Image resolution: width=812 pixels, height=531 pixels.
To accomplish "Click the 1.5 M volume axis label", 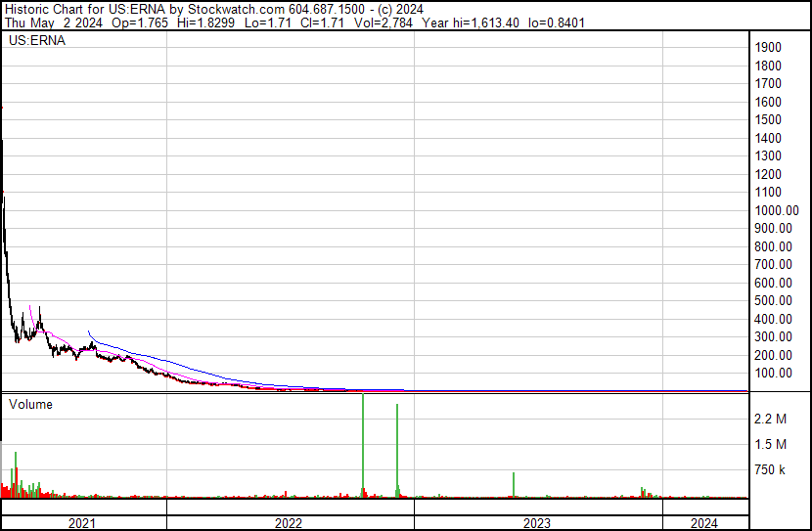I will [769, 445].
